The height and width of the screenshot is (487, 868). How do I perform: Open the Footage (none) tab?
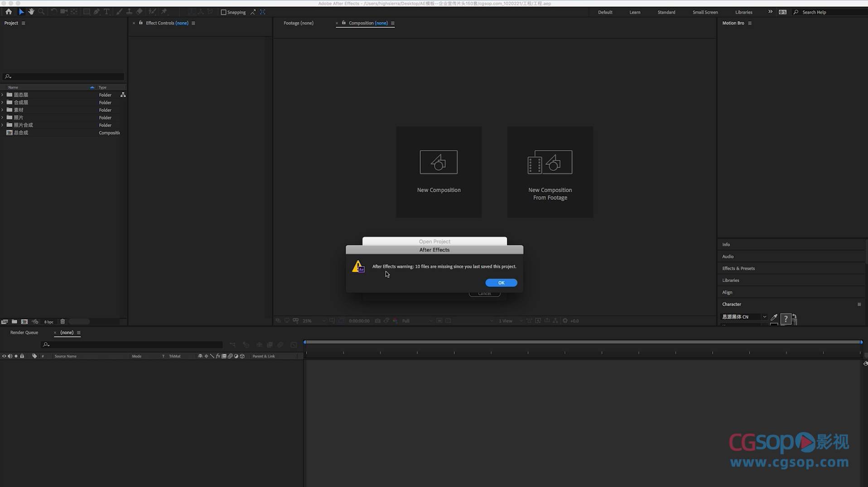(x=298, y=23)
